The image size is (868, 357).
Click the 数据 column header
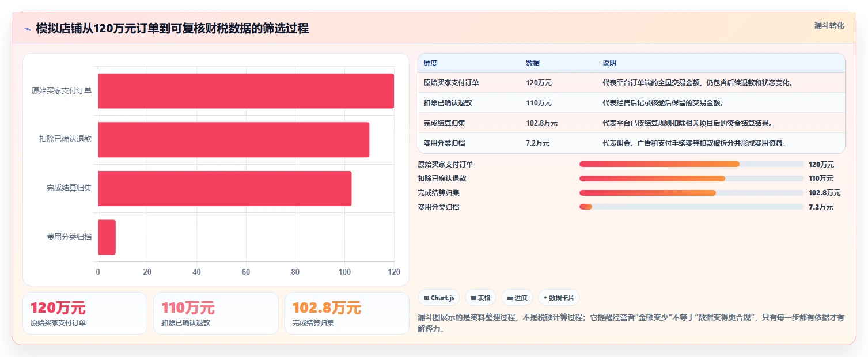point(533,63)
